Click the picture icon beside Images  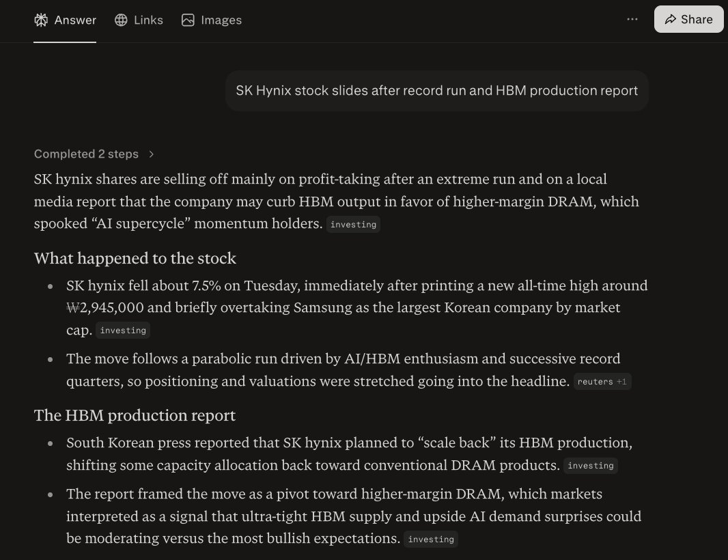click(188, 20)
